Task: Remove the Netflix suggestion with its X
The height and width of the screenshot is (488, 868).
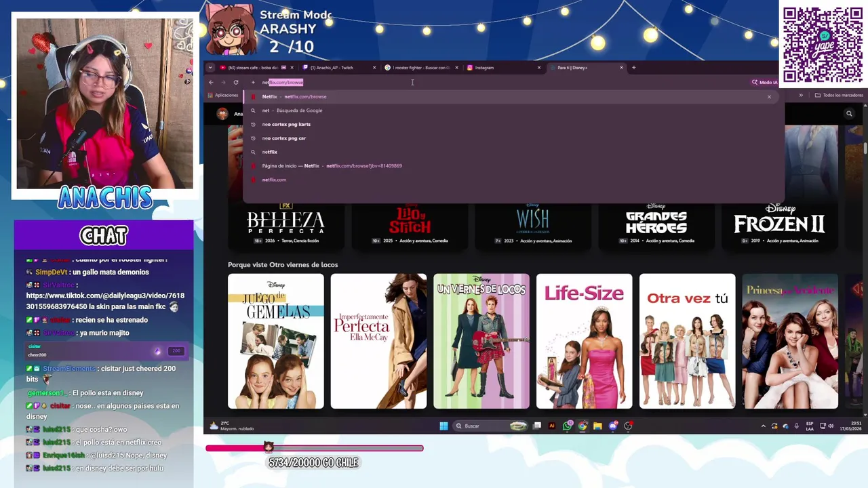Action: [769, 97]
